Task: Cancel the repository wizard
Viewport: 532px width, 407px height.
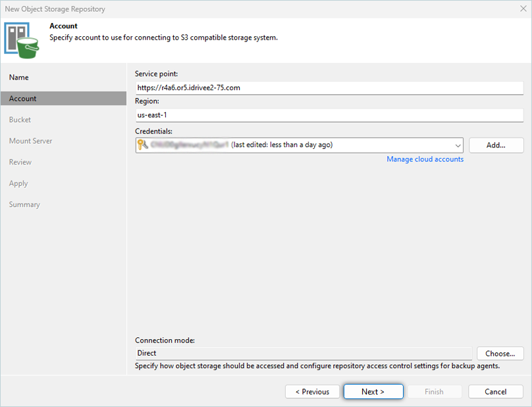Action: click(495, 392)
